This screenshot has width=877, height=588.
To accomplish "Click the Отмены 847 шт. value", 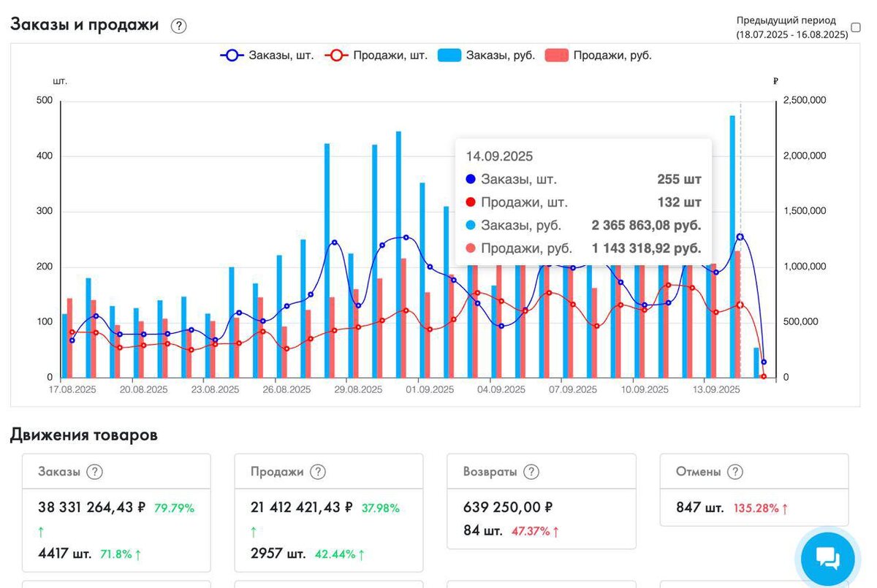I will (x=700, y=508).
